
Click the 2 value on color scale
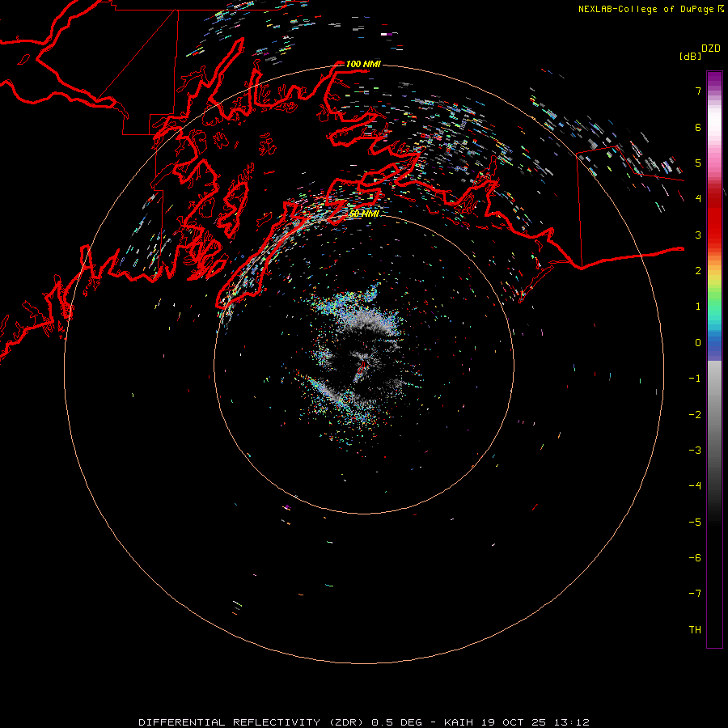coord(698,271)
